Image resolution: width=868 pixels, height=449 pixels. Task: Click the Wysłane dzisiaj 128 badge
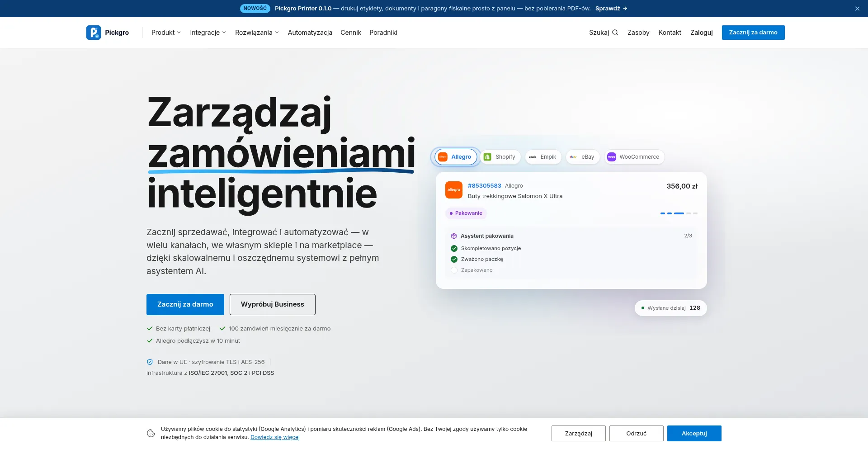(x=671, y=308)
